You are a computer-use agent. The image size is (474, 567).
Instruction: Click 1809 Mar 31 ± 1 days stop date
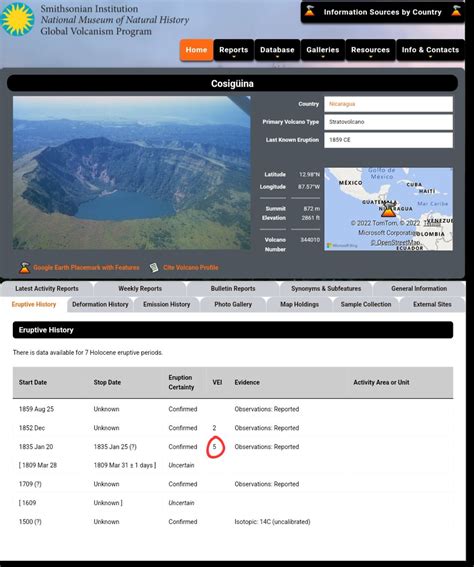(x=125, y=465)
